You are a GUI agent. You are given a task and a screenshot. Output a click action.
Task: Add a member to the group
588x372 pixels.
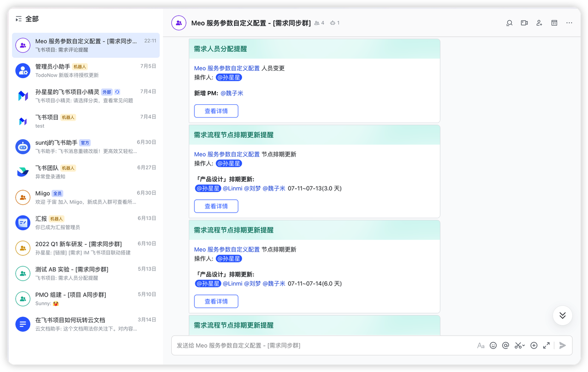[539, 23]
